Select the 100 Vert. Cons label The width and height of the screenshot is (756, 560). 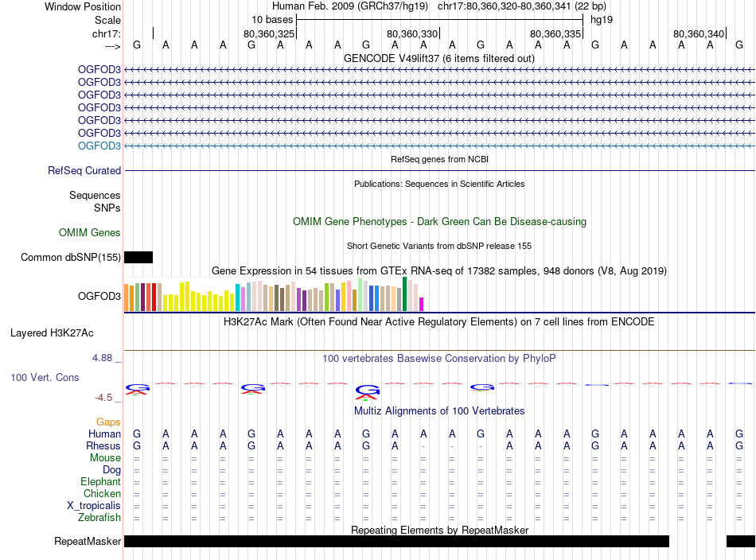point(45,377)
